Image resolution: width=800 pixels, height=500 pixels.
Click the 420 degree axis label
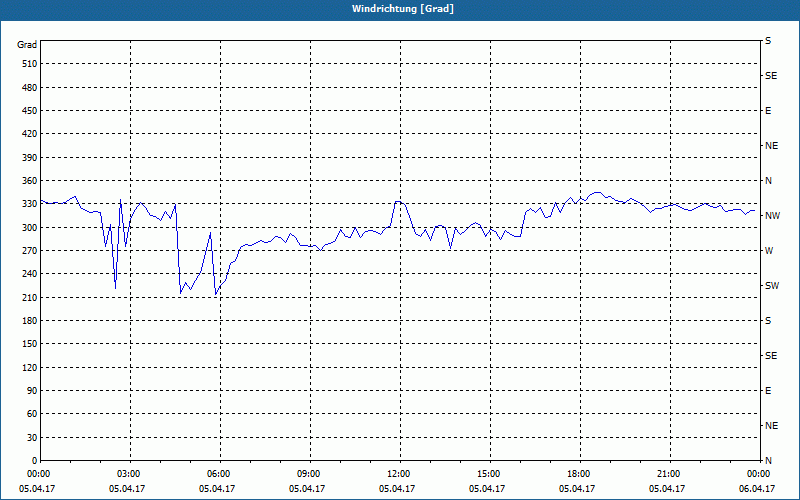pyautogui.click(x=30, y=134)
